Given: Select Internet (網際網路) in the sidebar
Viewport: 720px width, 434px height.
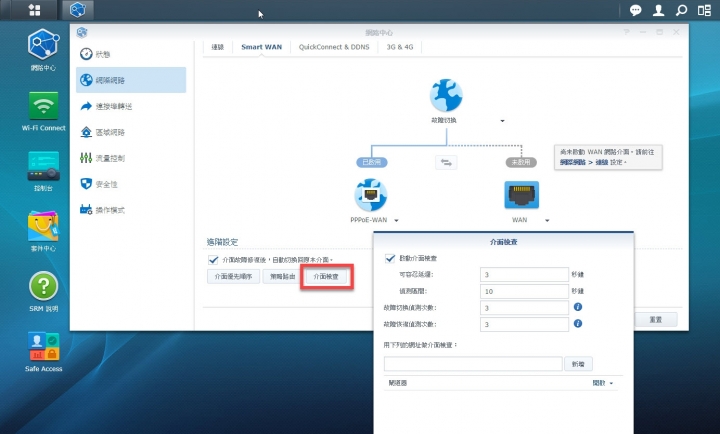Looking at the screenshot, I should (131, 80).
